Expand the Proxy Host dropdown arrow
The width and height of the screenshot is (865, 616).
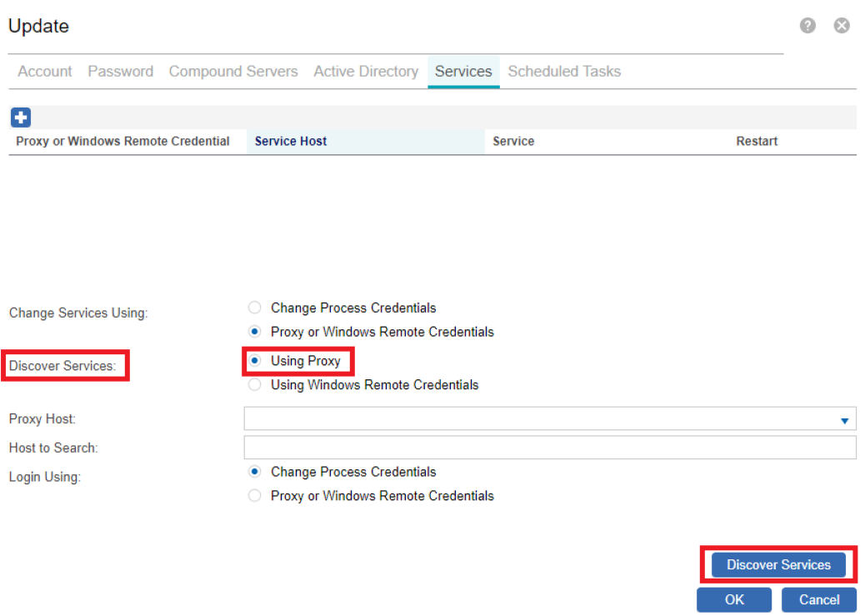[844, 421]
